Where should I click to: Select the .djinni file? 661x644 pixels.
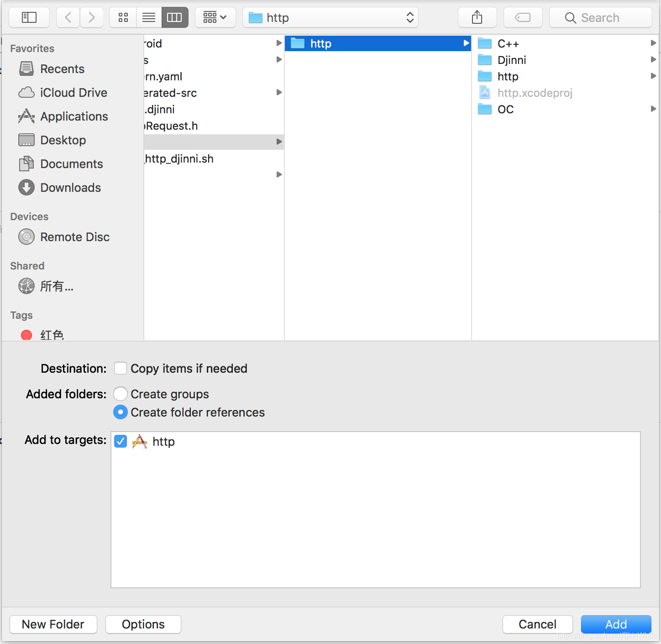click(214, 109)
